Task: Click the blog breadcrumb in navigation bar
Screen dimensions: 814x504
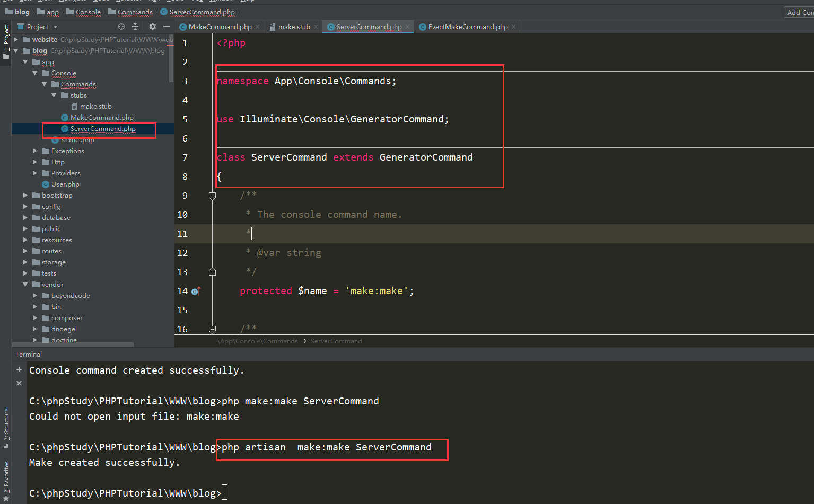Action: (17, 12)
